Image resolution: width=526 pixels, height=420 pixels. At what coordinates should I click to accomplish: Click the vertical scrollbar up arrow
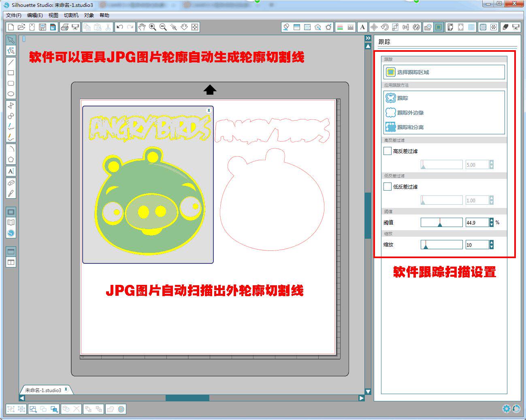coord(368,46)
